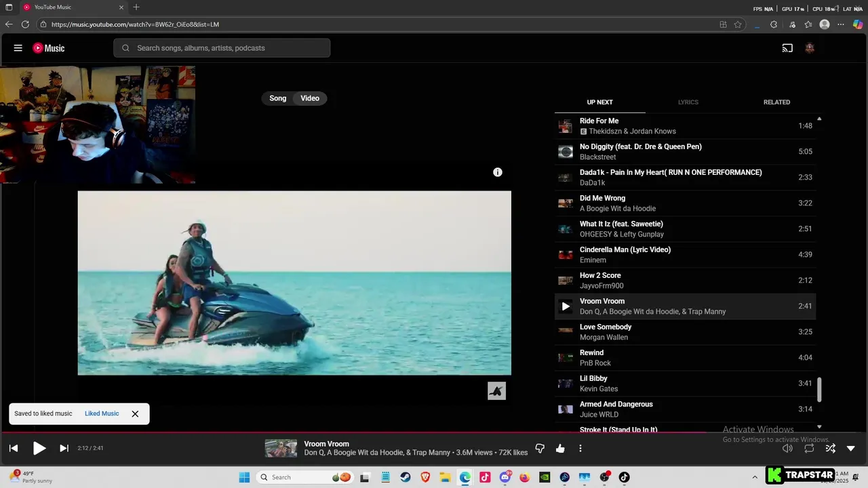Image resolution: width=868 pixels, height=488 pixels.
Task: Select Armed And Dangerous by Juice WRLD
Action: click(685, 409)
